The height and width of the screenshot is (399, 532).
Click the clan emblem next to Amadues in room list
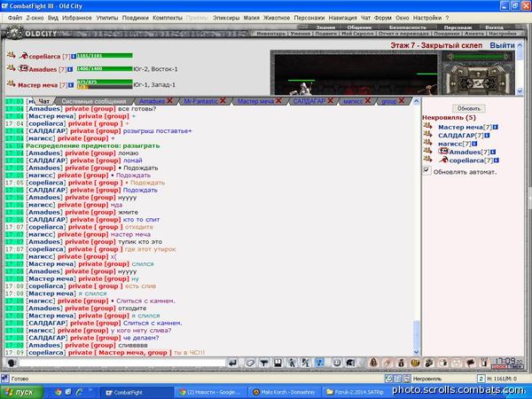tap(443, 152)
